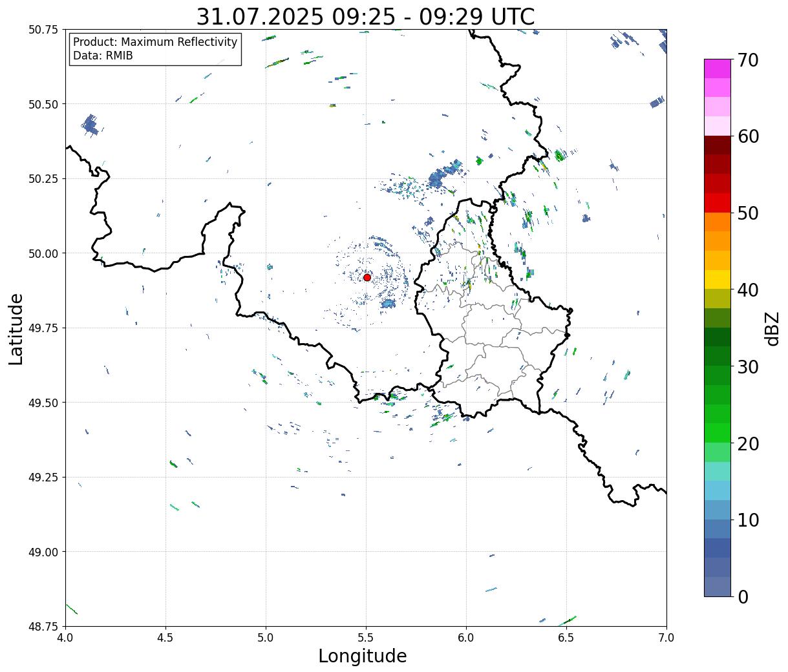Click the blue echo patch near 50.45 latitude, 4.1 longitude

pos(91,124)
